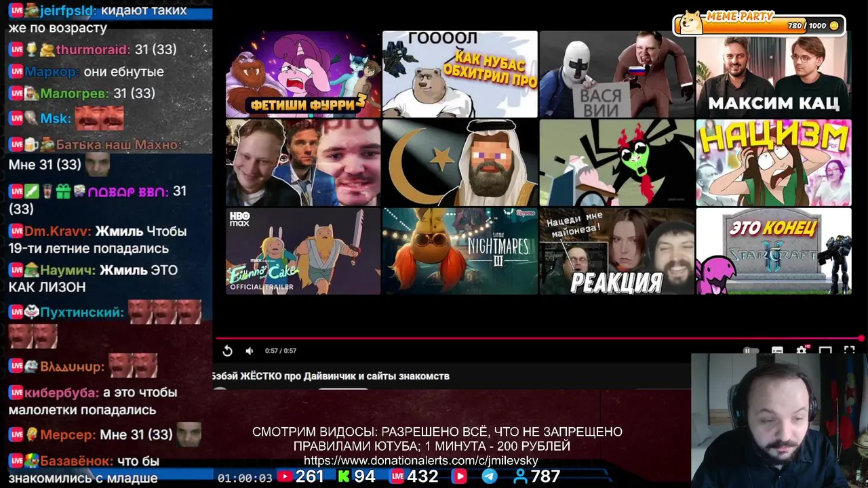This screenshot has width=868, height=488.
Task: Click the Telegram icon in status bar
Action: click(489, 477)
